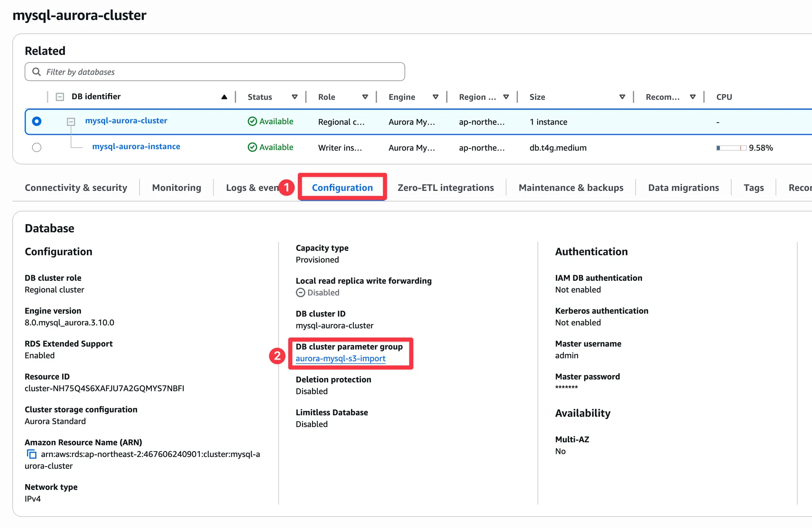
Task: Open the mysql-aurora-instance link
Action: [136, 146]
